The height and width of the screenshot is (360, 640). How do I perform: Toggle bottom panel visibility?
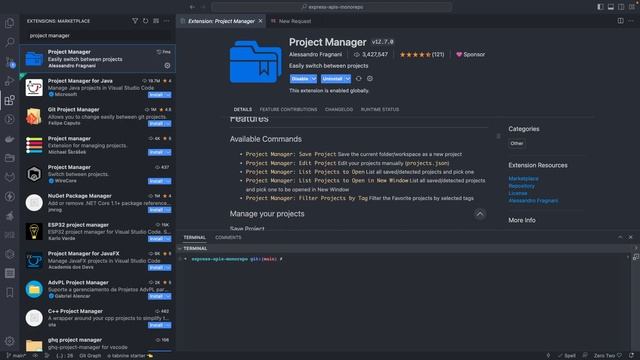coord(611,7)
